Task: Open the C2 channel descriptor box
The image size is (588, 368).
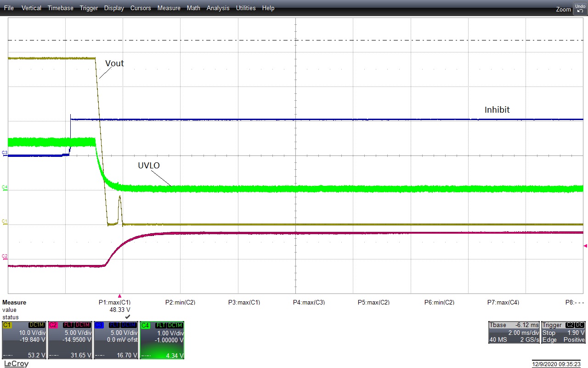Action: (x=69, y=340)
